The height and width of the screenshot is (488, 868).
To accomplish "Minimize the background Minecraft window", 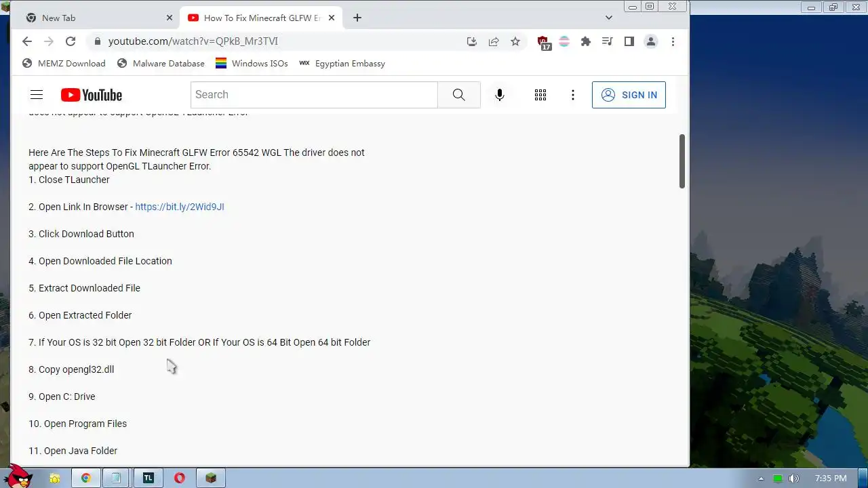I will pos(812,7).
